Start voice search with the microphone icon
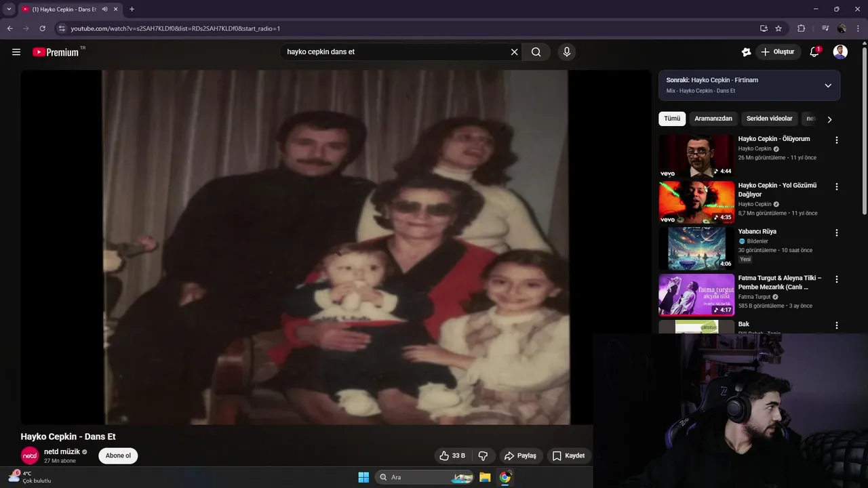This screenshot has height=488, width=868. coord(567,52)
